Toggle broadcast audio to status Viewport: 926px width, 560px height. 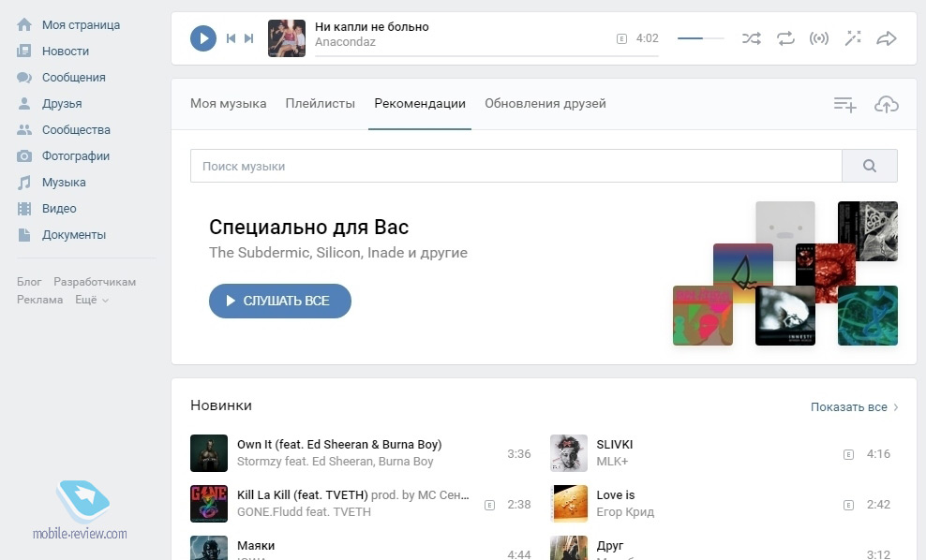819,39
